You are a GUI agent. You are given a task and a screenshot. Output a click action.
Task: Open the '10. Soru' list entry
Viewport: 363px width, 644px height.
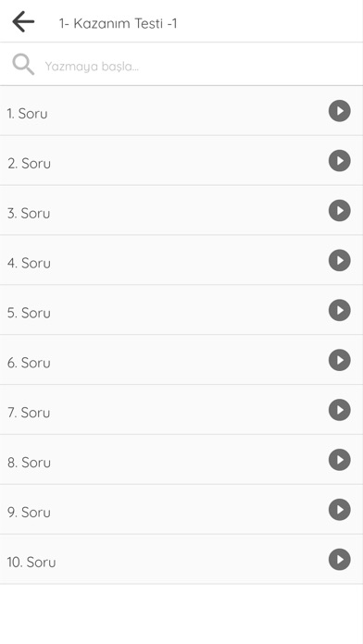coord(181,560)
